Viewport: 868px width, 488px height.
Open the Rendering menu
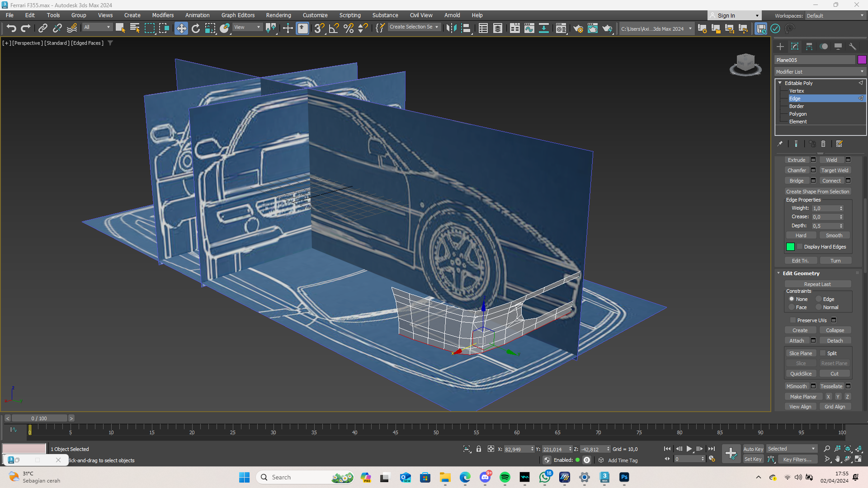coord(278,15)
